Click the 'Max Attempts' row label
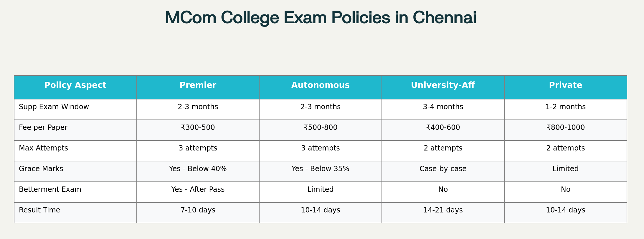This screenshot has height=239, width=644. tap(43, 148)
